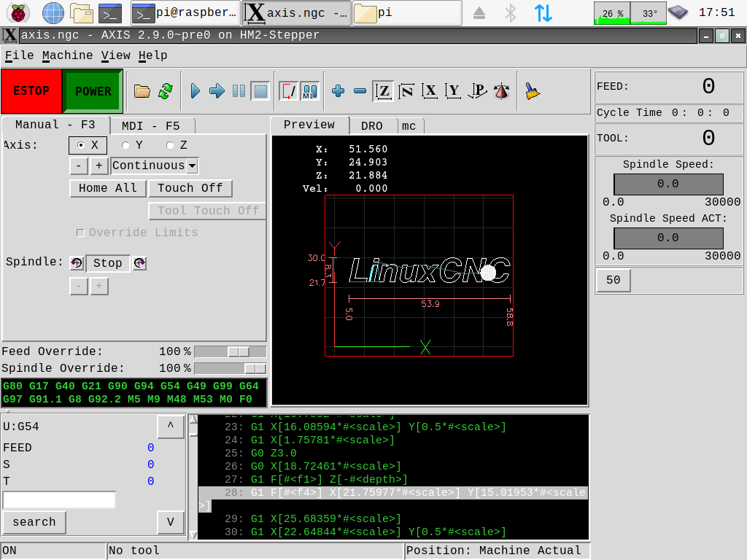Open a G-code file with folder icon

pyautogui.click(x=142, y=91)
